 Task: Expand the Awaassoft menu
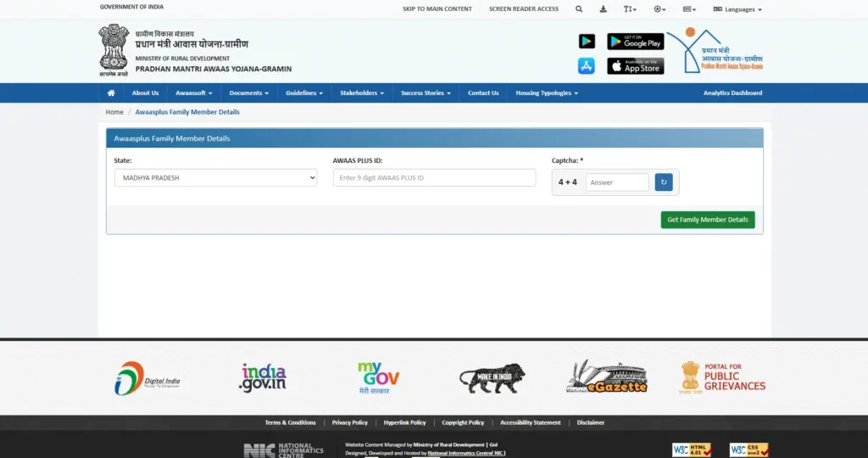[194, 93]
